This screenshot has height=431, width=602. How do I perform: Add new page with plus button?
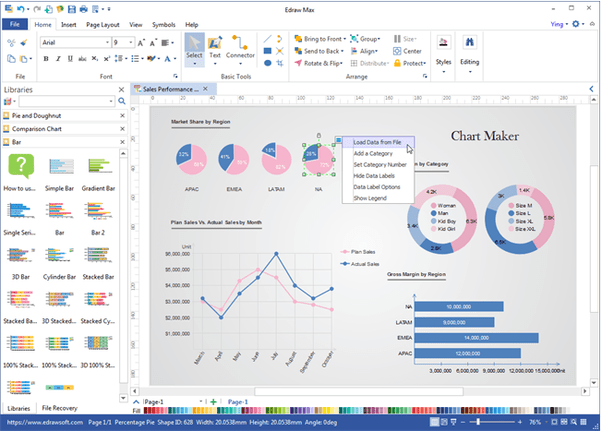coord(213,402)
